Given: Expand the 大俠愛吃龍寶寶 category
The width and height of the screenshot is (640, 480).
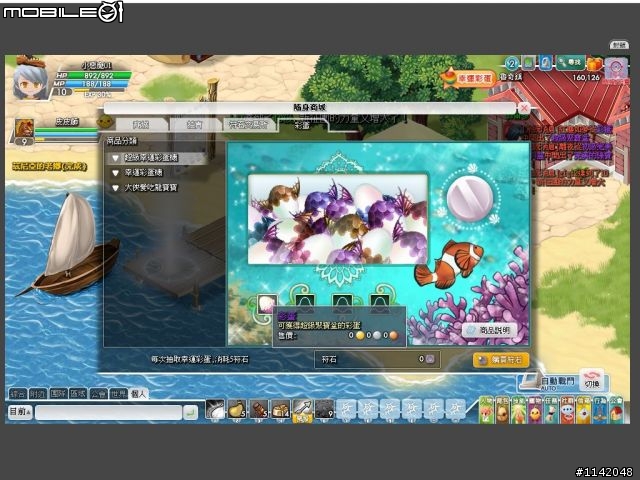Looking at the screenshot, I should click(x=157, y=188).
